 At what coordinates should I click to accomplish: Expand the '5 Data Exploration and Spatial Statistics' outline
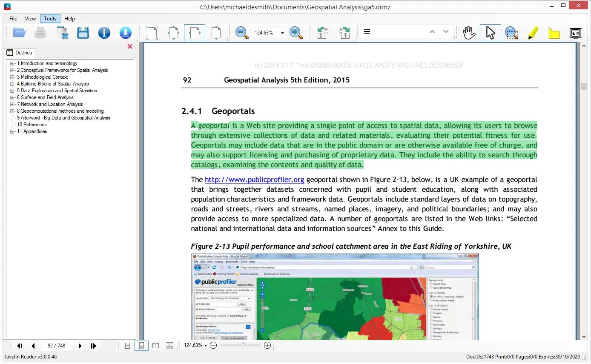click(x=11, y=91)
